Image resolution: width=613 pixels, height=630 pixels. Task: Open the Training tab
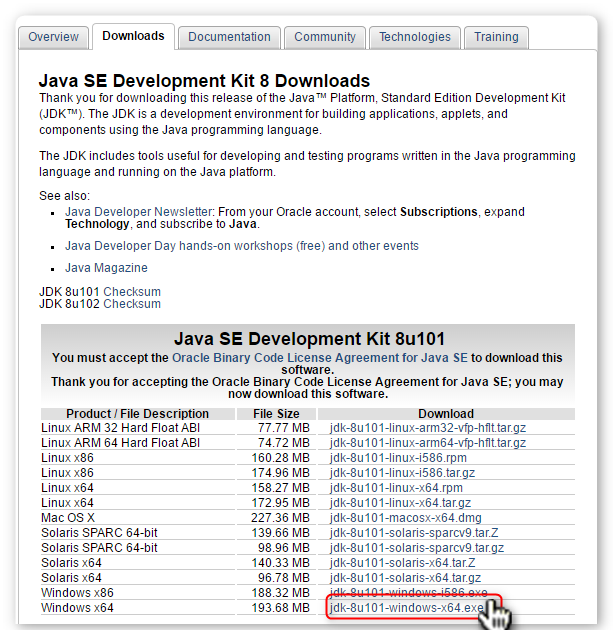497,37
